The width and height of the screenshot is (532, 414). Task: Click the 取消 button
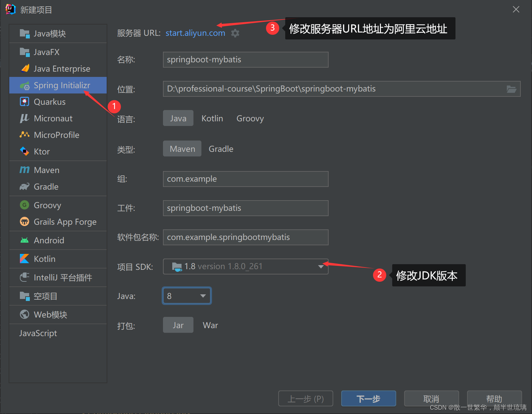431,398
